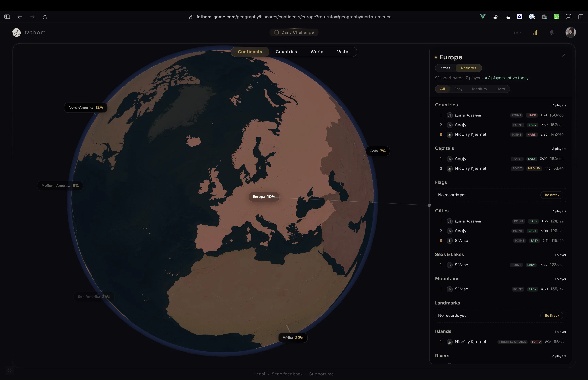Filter records by Easy difficulty
This screenshot has height=380, width=588.
coord(459,89)
